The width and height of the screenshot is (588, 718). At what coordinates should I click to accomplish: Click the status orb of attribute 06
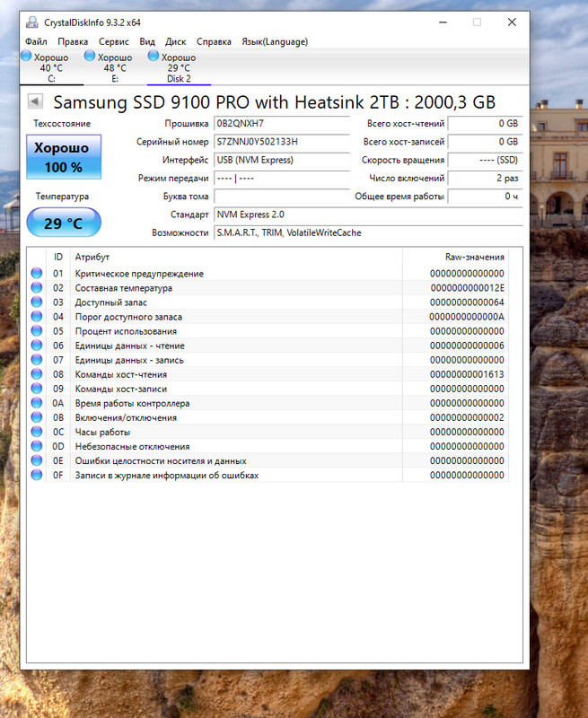(37, 346)
